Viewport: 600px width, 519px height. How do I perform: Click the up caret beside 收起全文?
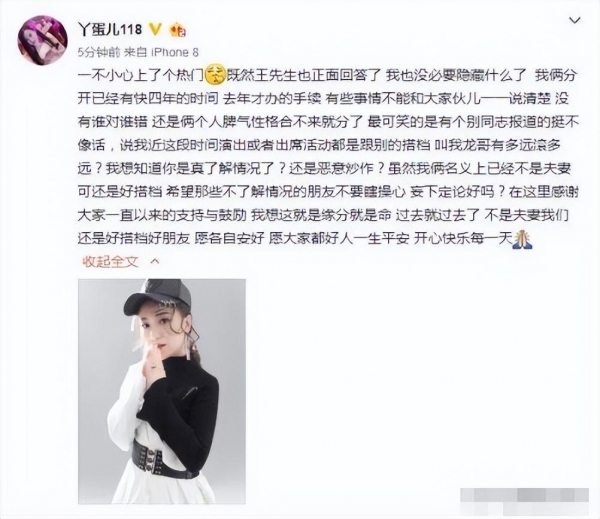tap(155, 261)
